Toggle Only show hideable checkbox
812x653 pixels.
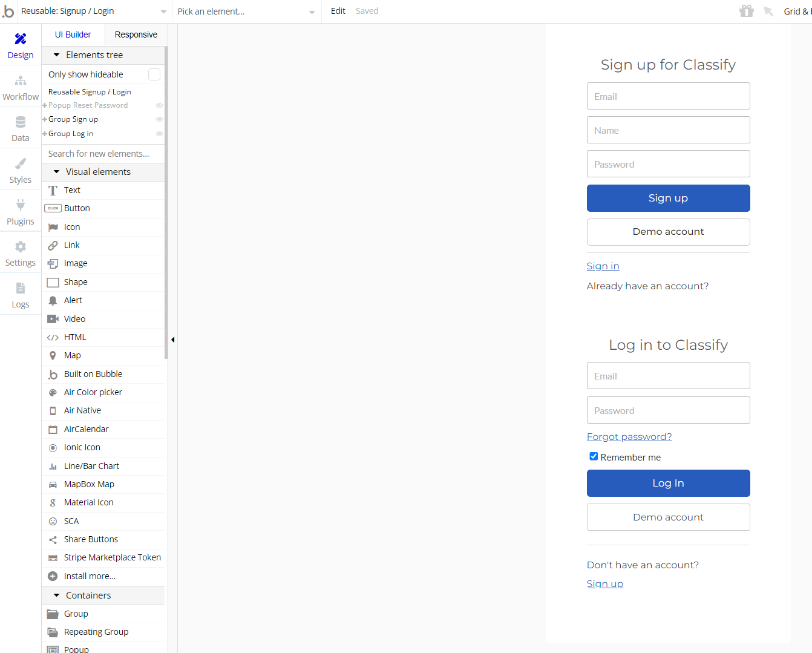[154, 74]
